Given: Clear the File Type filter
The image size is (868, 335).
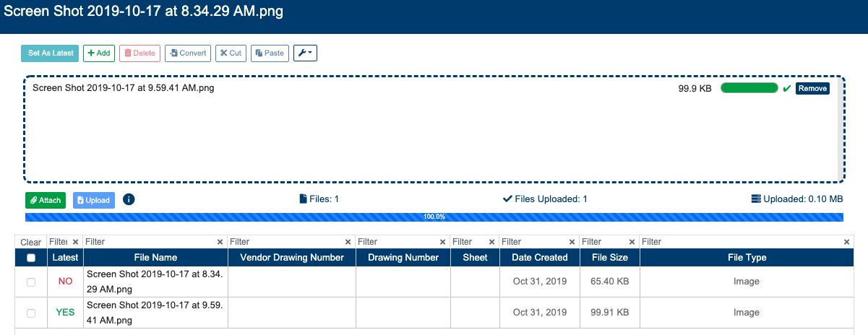Looking at the screenshot, I should click(x=846, y=243).
